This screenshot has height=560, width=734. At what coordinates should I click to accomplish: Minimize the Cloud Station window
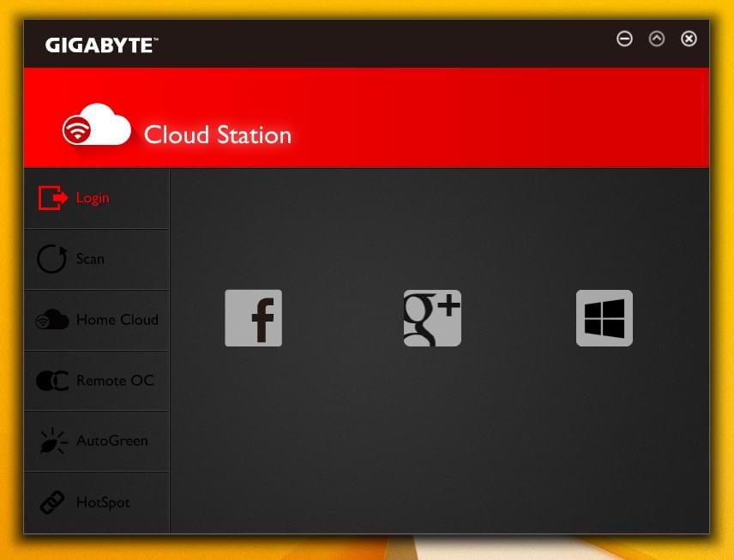pos(624,39)
